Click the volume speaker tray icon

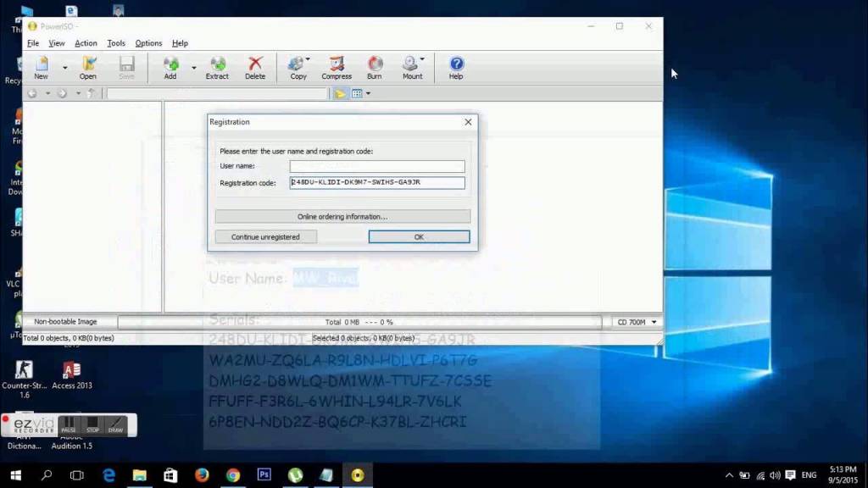775,475
